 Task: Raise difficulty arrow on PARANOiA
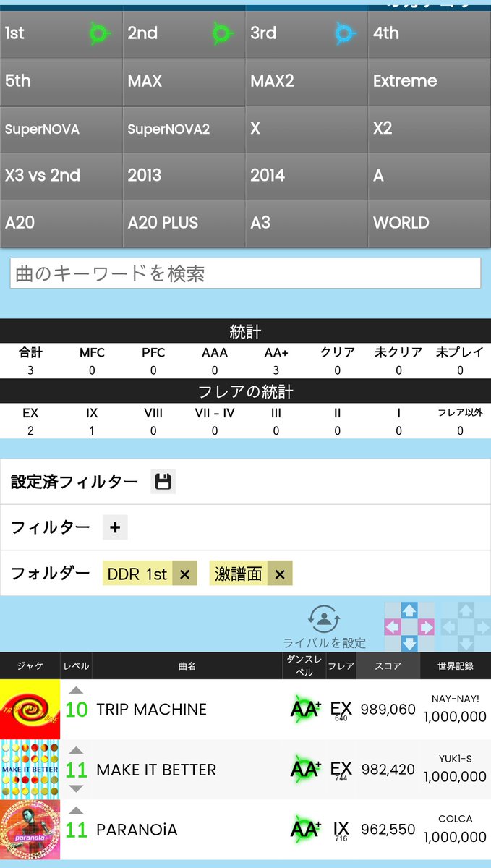click(76, 810)
